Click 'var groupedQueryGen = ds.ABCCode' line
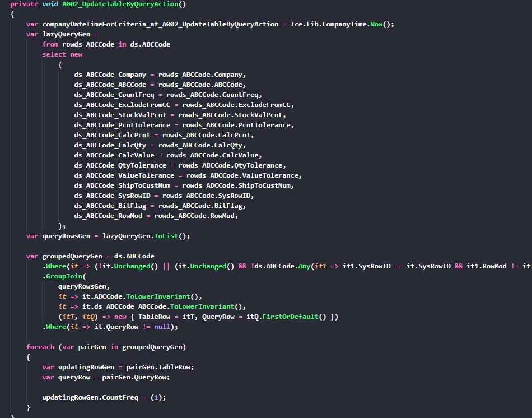532x418 pixels. pos(90,256)
